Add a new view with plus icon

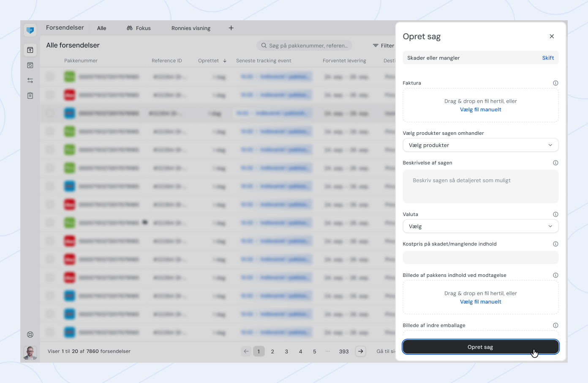231,28
